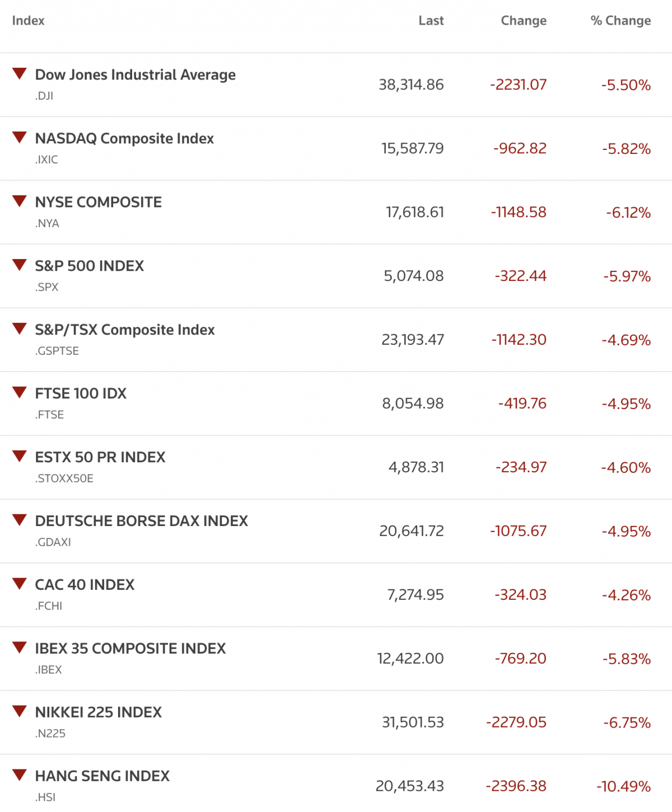Click the red triangle beside NYSE COMPOSITE
672x812 pixels.
click(x=20, y=201)
